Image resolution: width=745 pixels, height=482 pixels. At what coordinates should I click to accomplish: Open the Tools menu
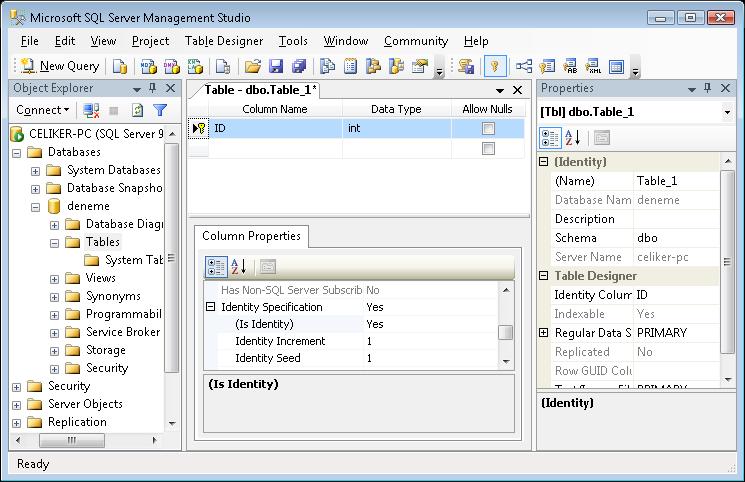click(293, 41)
